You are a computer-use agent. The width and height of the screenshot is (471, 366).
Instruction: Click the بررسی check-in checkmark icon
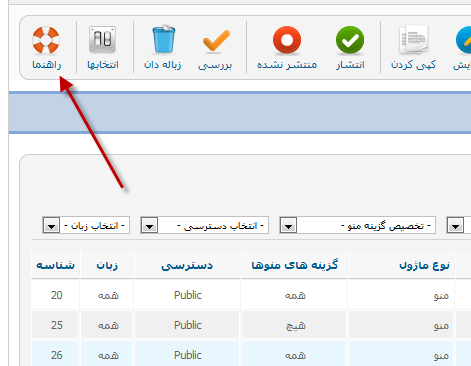216,41
